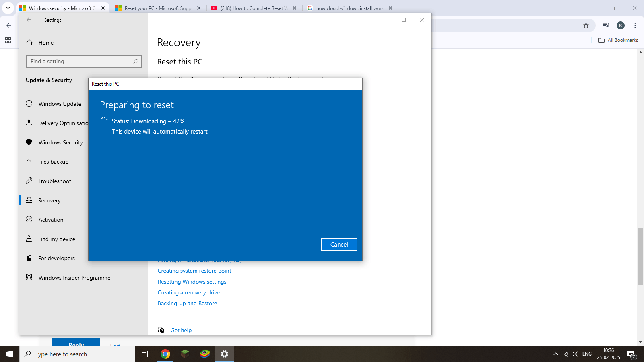Click the browser page vertical scrollbar thumb
The width and height of the screenshot is (644, 362).
coord(640,256)
